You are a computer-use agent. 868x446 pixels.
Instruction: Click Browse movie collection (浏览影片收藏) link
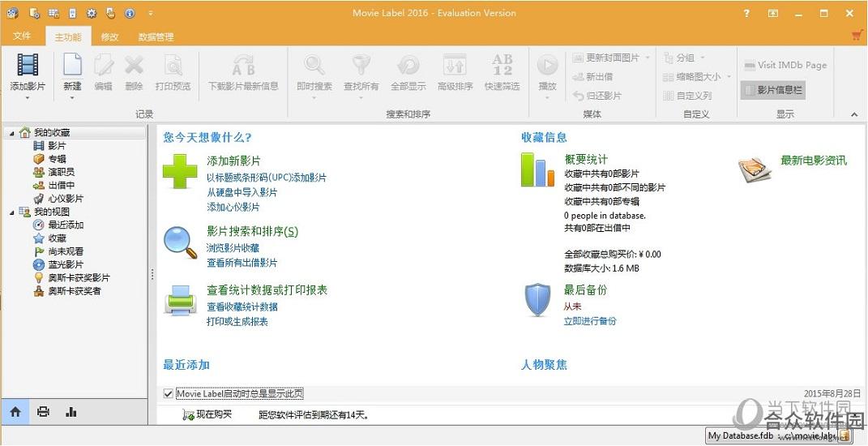233,248
